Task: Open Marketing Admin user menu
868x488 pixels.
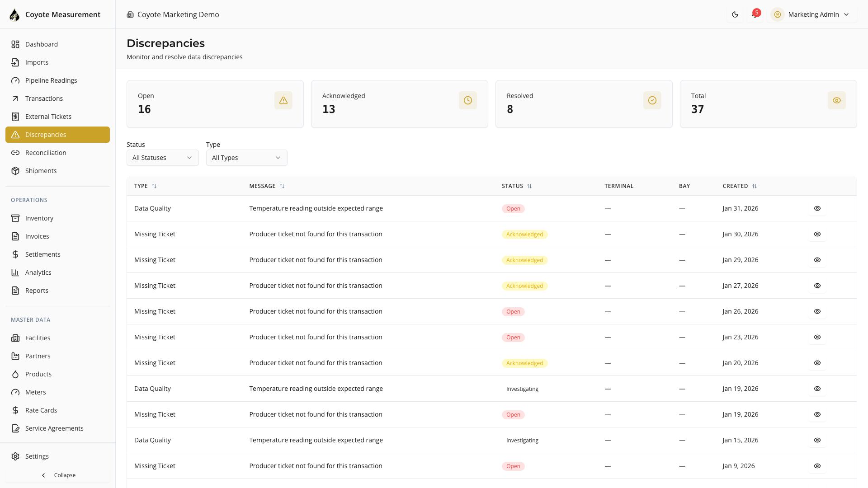Action: click(812, 14)
